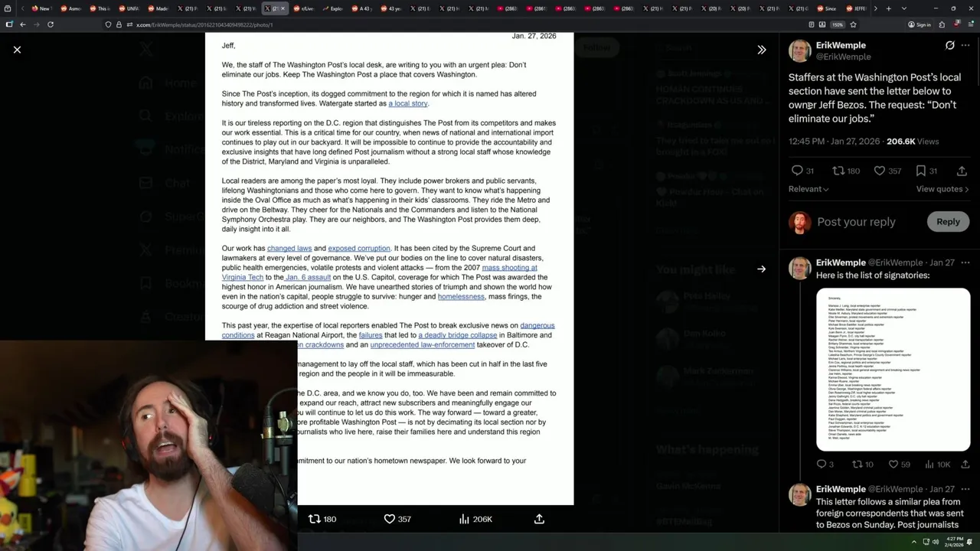Close the photo viewer with the X
980x551 pixels.
pos(17,50)
